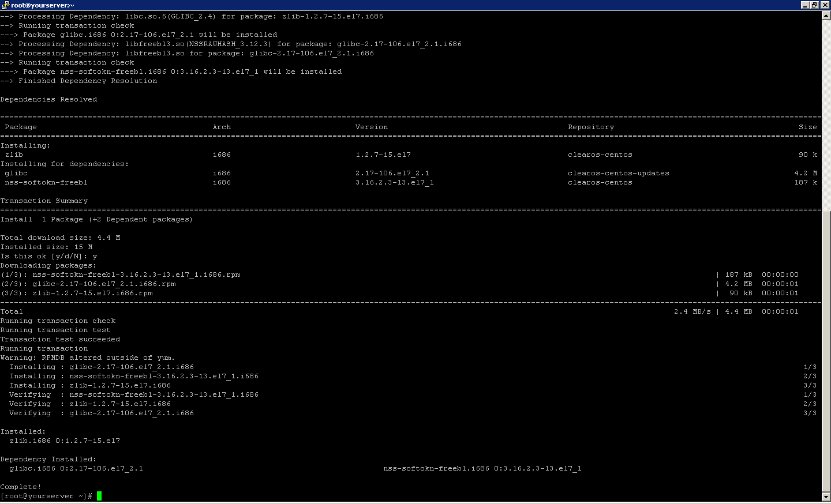Click the 'Transaction Summary' heading
Image resolution: width=831 pixels, height=504 pixels.
(x=44, y=201)
